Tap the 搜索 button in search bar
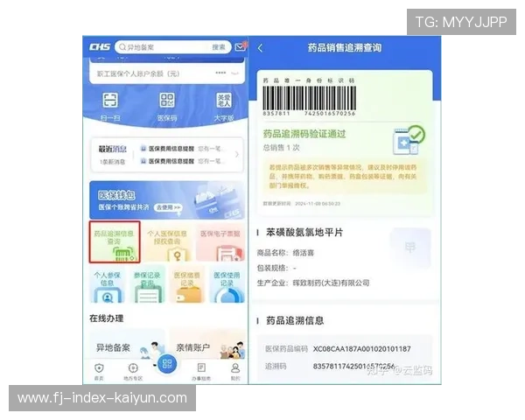The width and height of the screenshot is (525, 420). coord(219,47)
